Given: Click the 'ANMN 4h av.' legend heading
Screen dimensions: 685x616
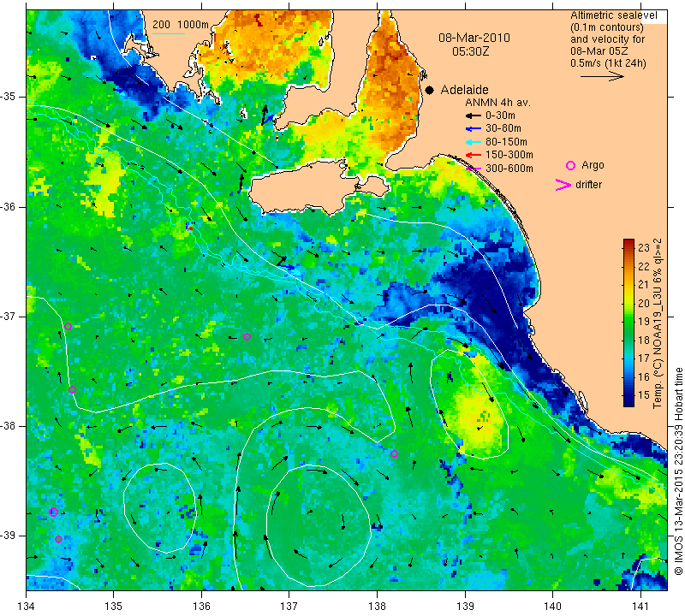Looking at the screenshot, I should click(x=497, y=103).
